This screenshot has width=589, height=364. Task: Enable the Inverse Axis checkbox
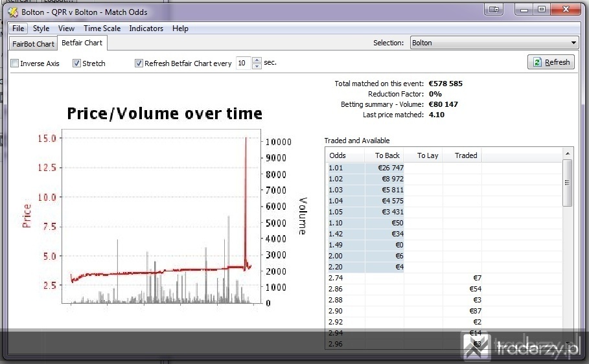(15, 63)
